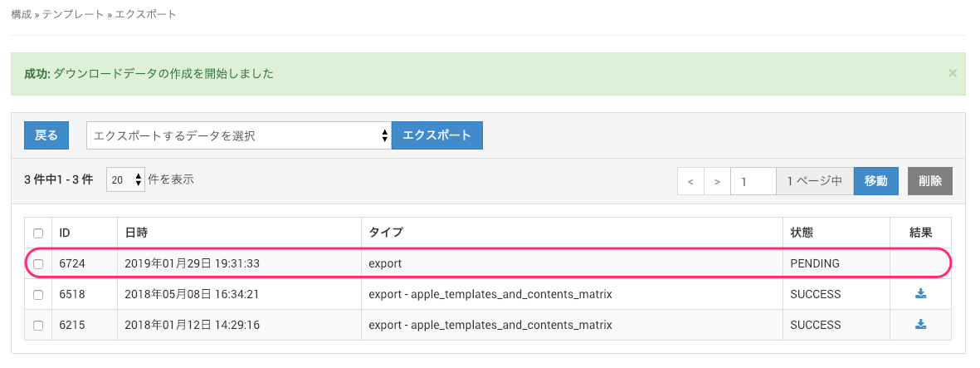Viewport: 980px width, 368px height.
Task: Dismiss the green success alert
Action: [953, 73]
